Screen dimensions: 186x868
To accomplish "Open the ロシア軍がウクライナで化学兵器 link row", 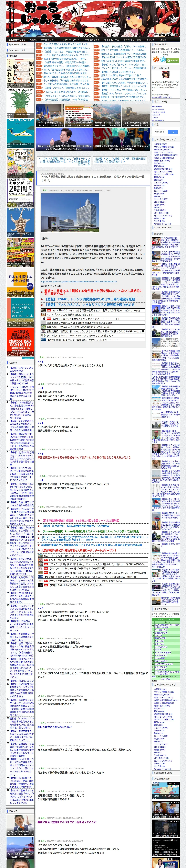I will point(93,310).
